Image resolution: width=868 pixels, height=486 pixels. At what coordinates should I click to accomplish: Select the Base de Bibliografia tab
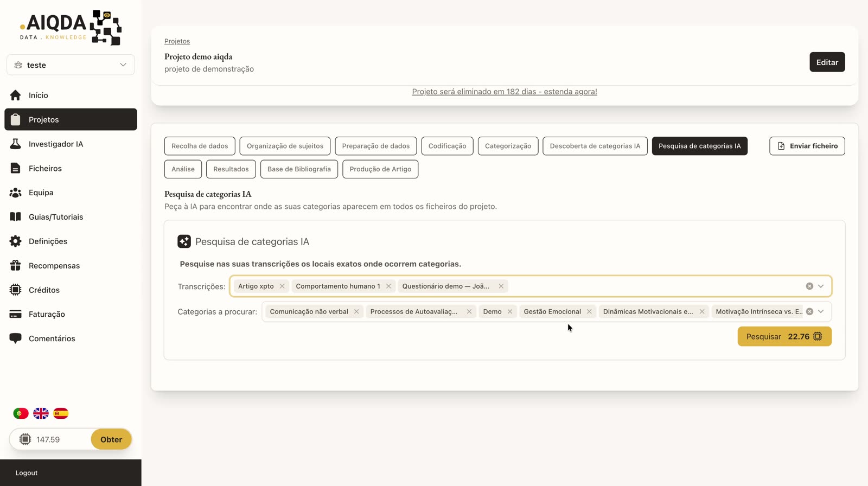click(x=299, y=169)
